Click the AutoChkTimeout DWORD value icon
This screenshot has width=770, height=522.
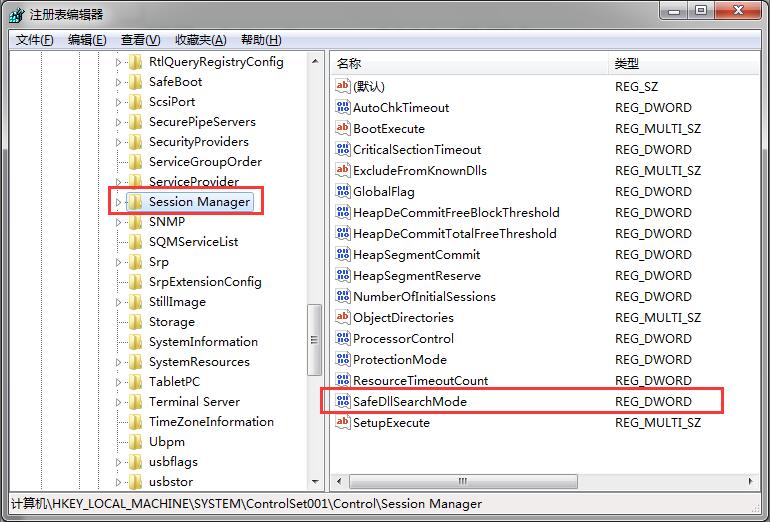click(342, 107)
